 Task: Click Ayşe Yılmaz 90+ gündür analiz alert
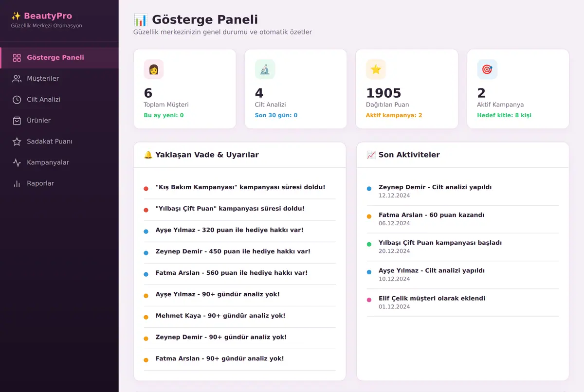coord(240,295)
